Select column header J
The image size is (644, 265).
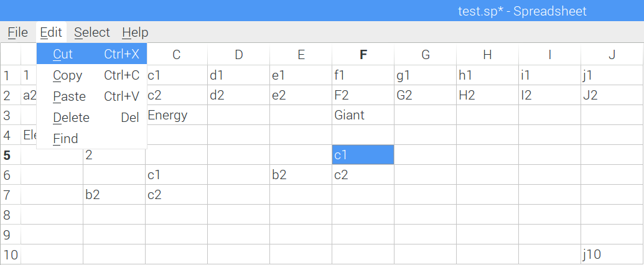coord(612,55)
